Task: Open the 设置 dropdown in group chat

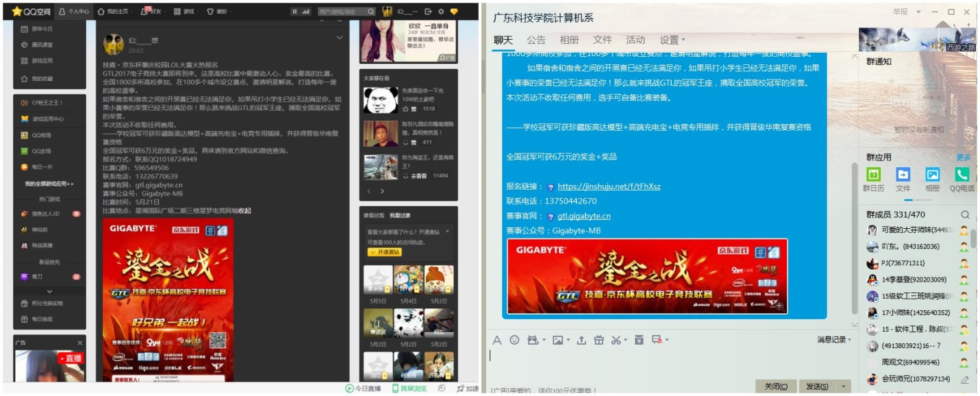Action: (673, 40)
